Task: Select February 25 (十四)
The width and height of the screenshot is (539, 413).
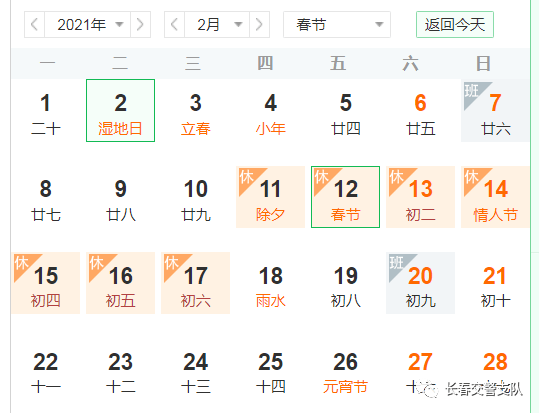Action: pyautogui.click(x=271, y=370)
